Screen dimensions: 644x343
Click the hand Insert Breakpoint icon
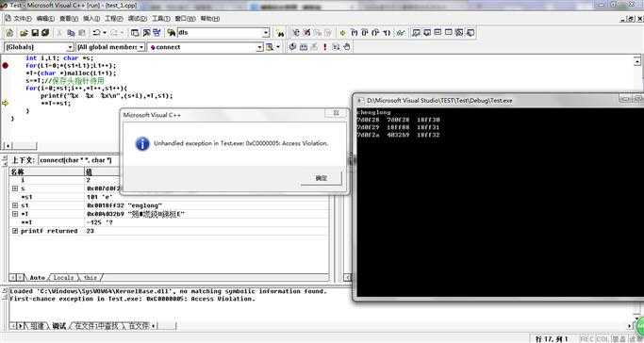pos(347,47)
